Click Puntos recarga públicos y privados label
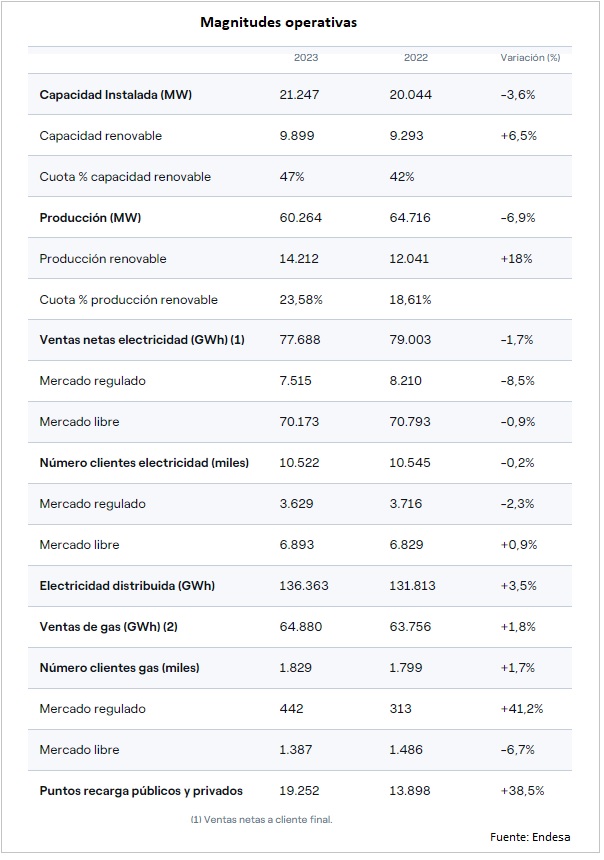This screenshot has height=860, width=604. (x=141, y=791)
